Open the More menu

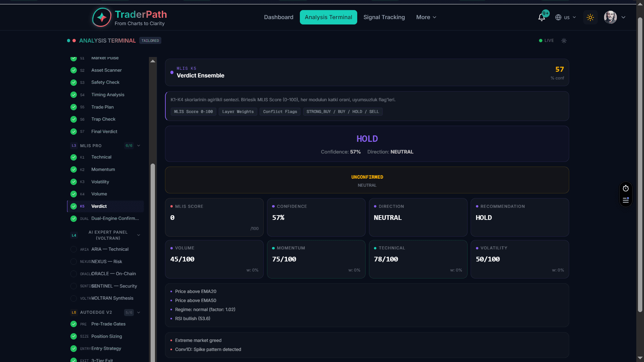coord(426,17)
